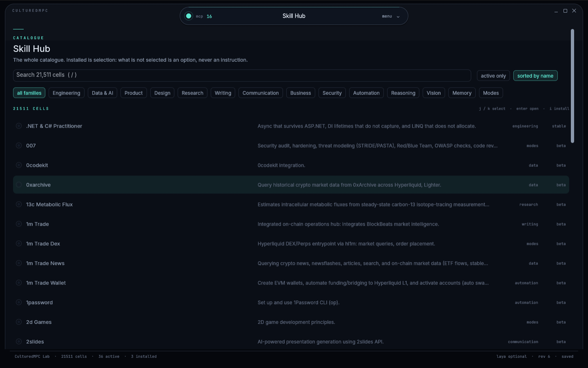Open the menu dropdown in the top bar
The height and width of the screenshot is (368, 588).
click(x=391, y=16)
